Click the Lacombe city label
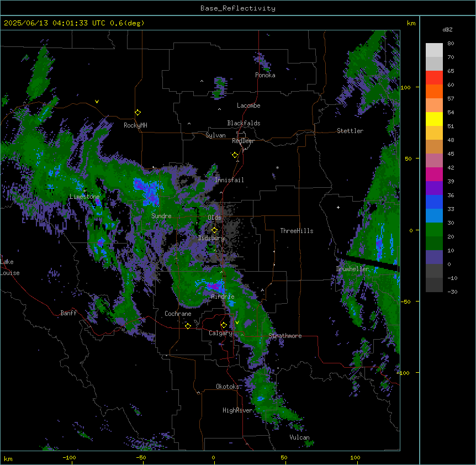476x465 pixels. pos(248,105)
